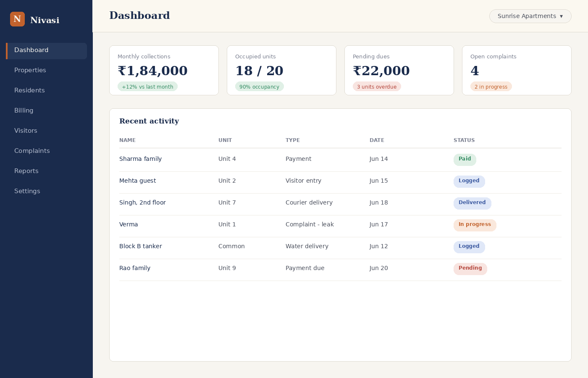Click the In progress status badge
The height and width of the screenshot is (378, 588).
coord(475,225)
